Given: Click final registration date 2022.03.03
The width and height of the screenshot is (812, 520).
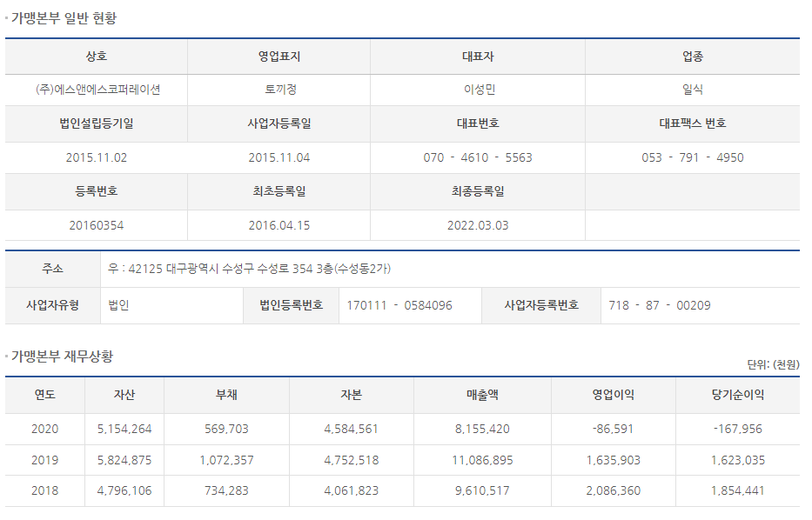Looking at the screenshot, I should click(478, 225).
